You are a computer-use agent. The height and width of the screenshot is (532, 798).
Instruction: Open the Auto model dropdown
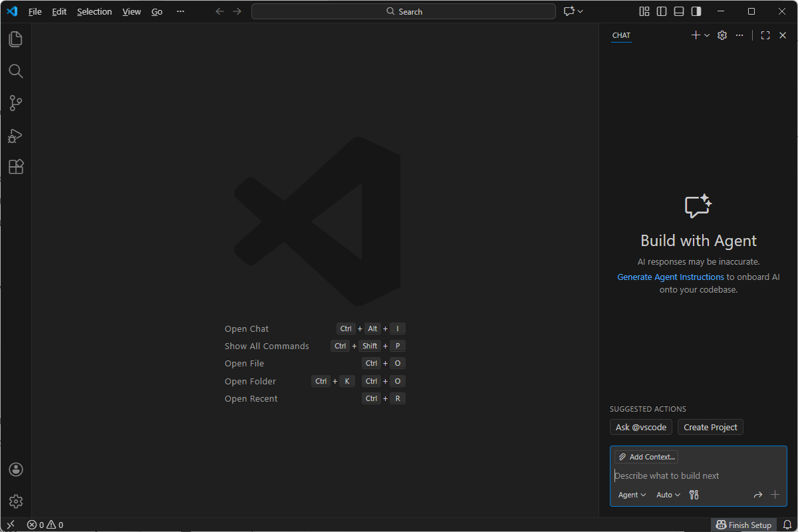point(668,495)
